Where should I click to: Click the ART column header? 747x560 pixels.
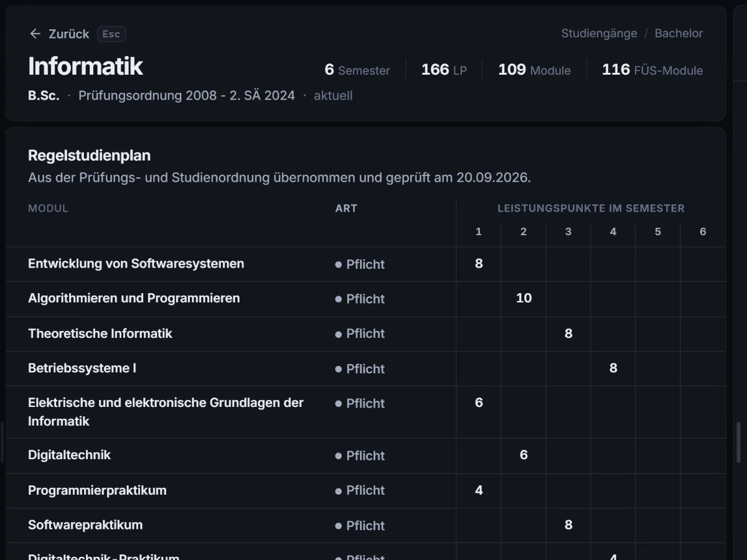[346, 208]
